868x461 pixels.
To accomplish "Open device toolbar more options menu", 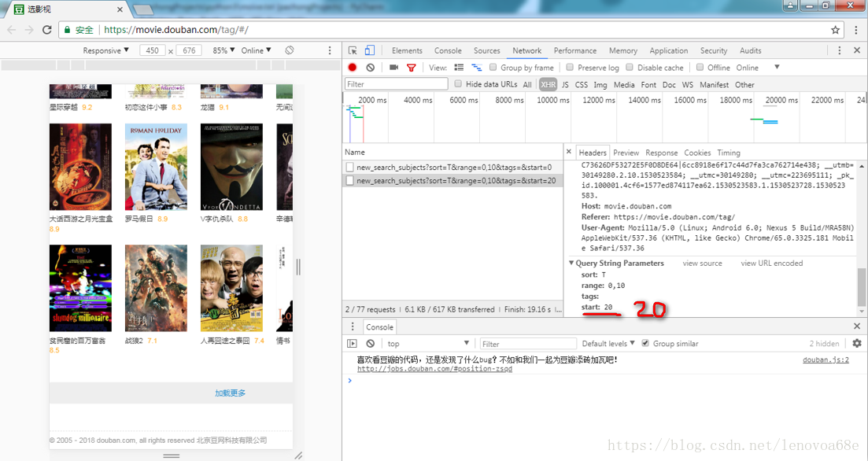I will 330,50.
